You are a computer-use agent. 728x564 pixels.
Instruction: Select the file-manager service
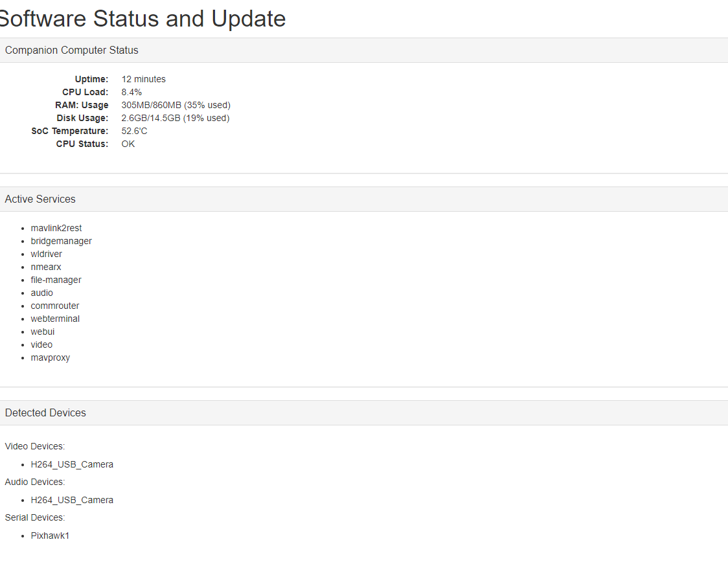point(56,280)
